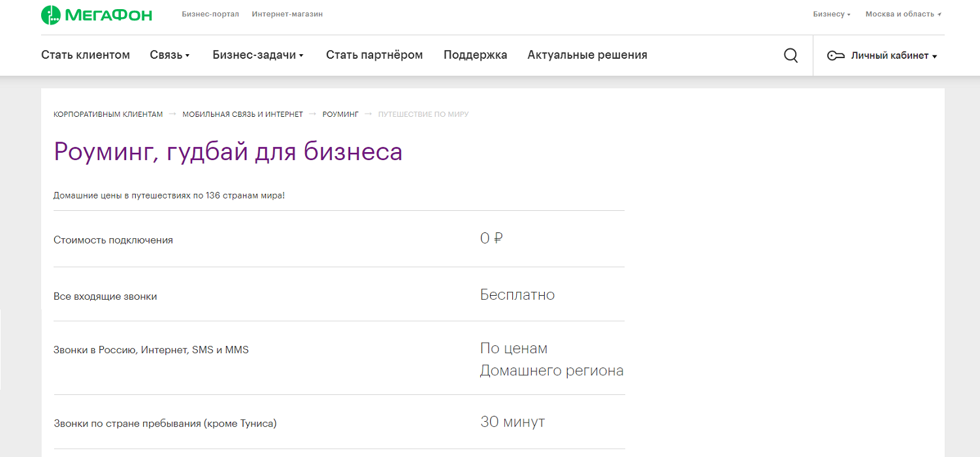Screen dimensions: 980x457
Task: Click the 30 минут value
Action: 512,422
